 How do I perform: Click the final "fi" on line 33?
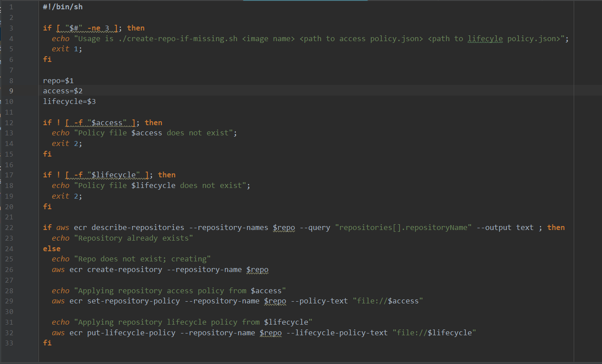point(47,344)
